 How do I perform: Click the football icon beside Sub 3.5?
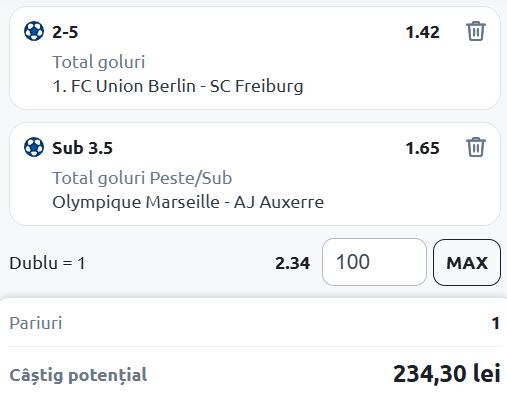(x=34, y=147)
